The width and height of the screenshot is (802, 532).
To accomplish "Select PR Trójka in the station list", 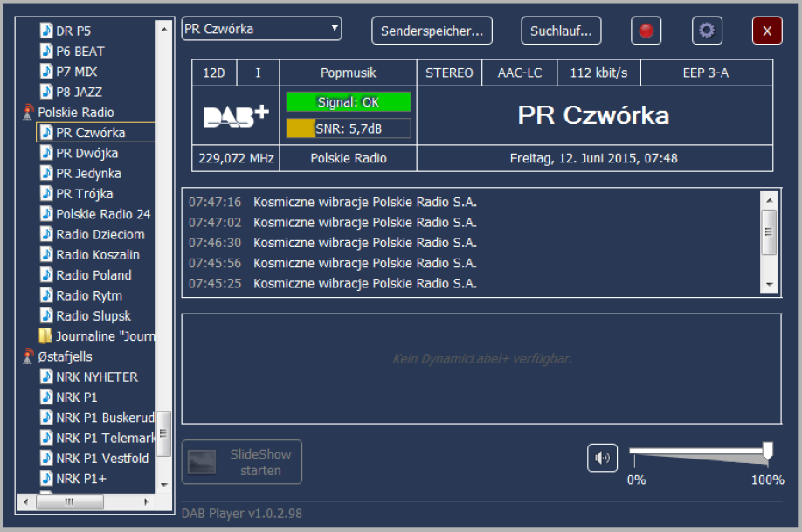I will [x=84, y=194].
